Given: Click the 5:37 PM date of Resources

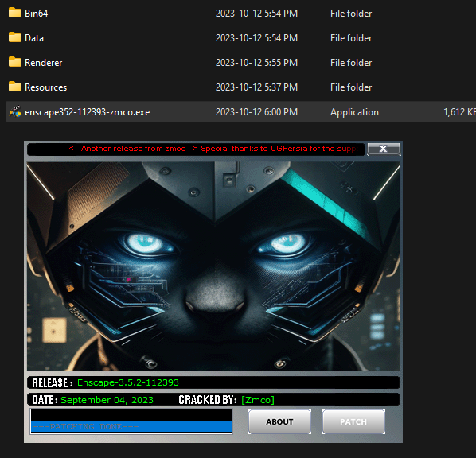Looking at the screenshot, I should [256, 87].
